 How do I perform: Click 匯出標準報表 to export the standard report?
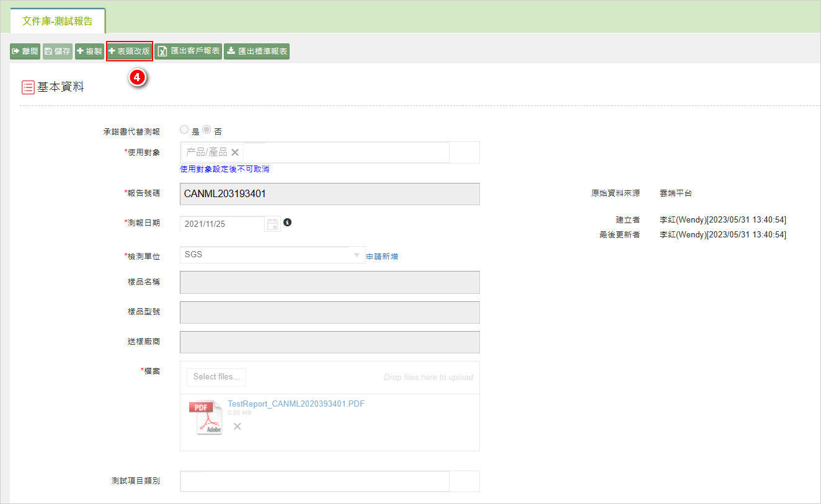click(257, 51)
